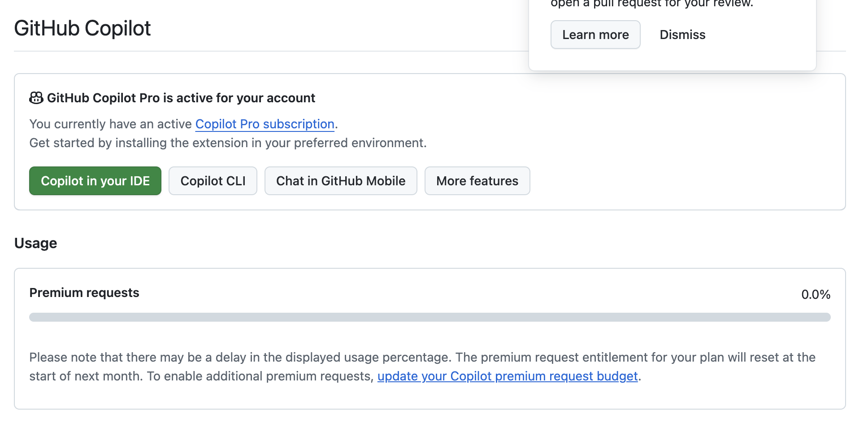Click the Premium requests usage progress bar
This screenshot has width=868, height=428.
(x=430, y=317)
